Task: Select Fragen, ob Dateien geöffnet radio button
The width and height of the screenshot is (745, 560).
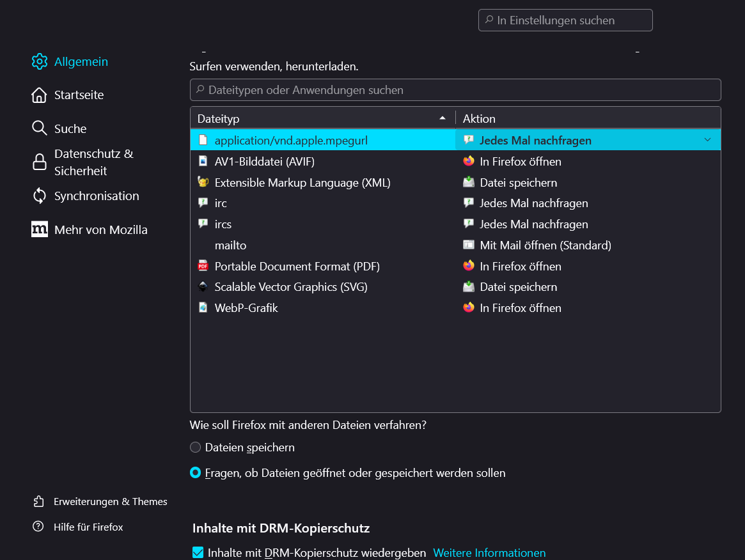Action: [195, 473]
